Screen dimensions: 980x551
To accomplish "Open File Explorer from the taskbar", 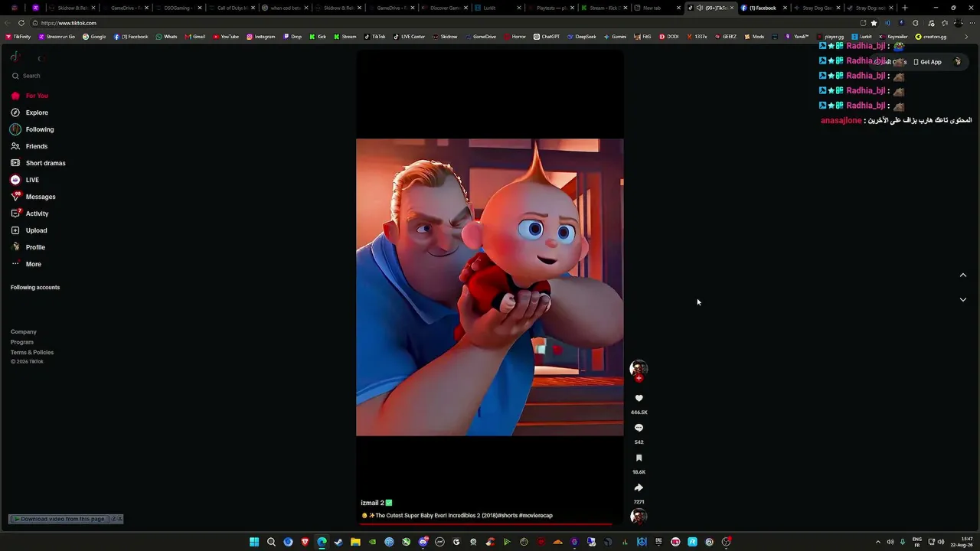I will (x=355, y=542).
